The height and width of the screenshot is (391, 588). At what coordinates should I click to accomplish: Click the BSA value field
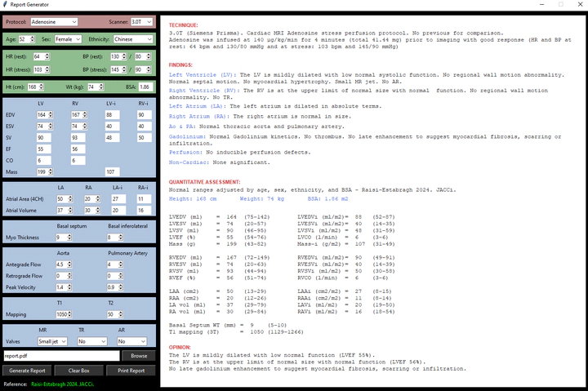pos(145,87)
